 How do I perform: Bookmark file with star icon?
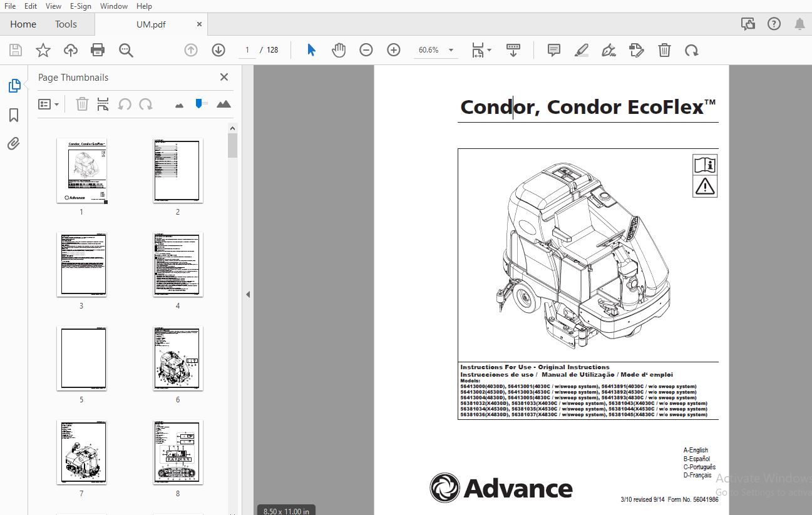point(43,50)
